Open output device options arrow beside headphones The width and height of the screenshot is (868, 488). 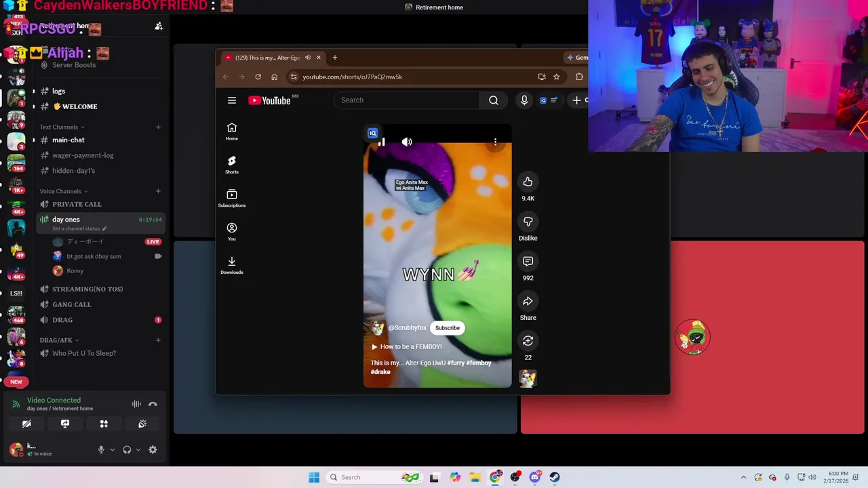pos(138,449)
